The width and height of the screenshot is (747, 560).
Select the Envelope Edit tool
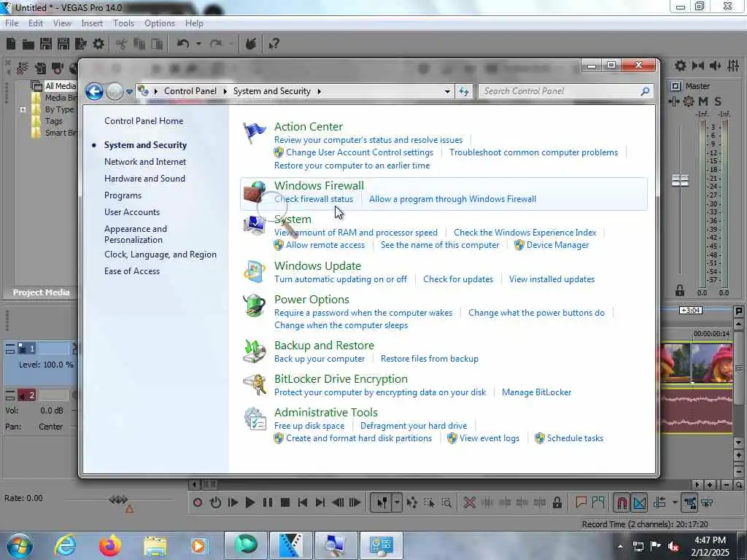tap(412, 502)
